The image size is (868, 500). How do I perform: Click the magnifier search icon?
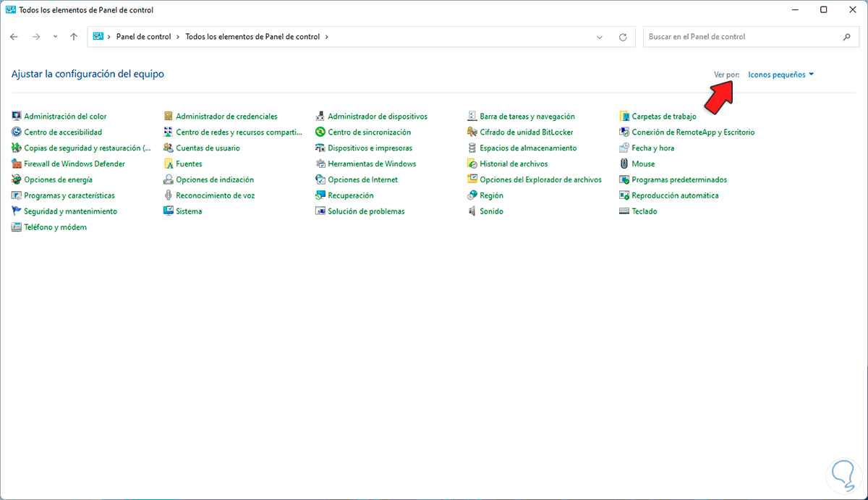(847, 37)
